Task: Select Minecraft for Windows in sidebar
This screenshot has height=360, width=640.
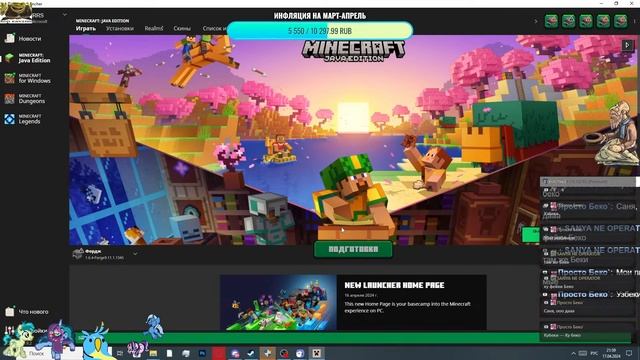Action: [28, 78]
